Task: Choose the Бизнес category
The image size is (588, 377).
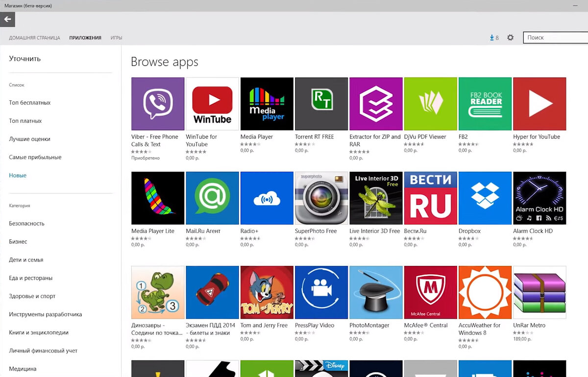Action: click(x=18, y=242)
